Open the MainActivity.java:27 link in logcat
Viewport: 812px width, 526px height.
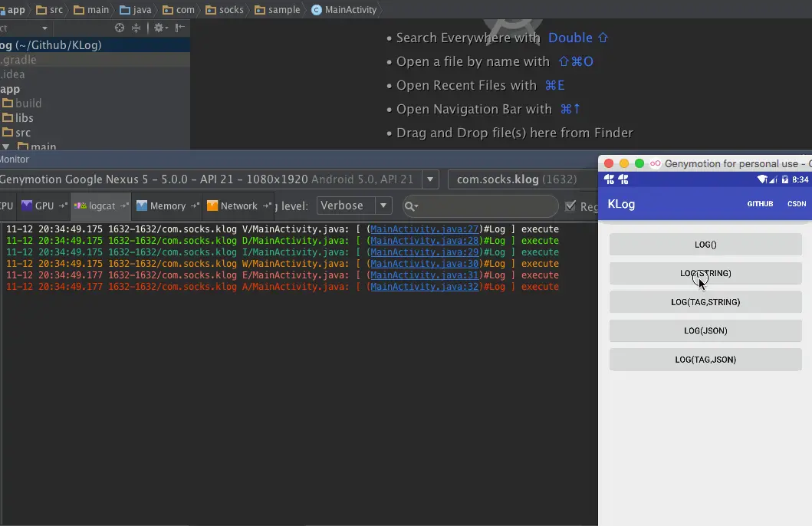pyautogui.click(x=425, y=228)
